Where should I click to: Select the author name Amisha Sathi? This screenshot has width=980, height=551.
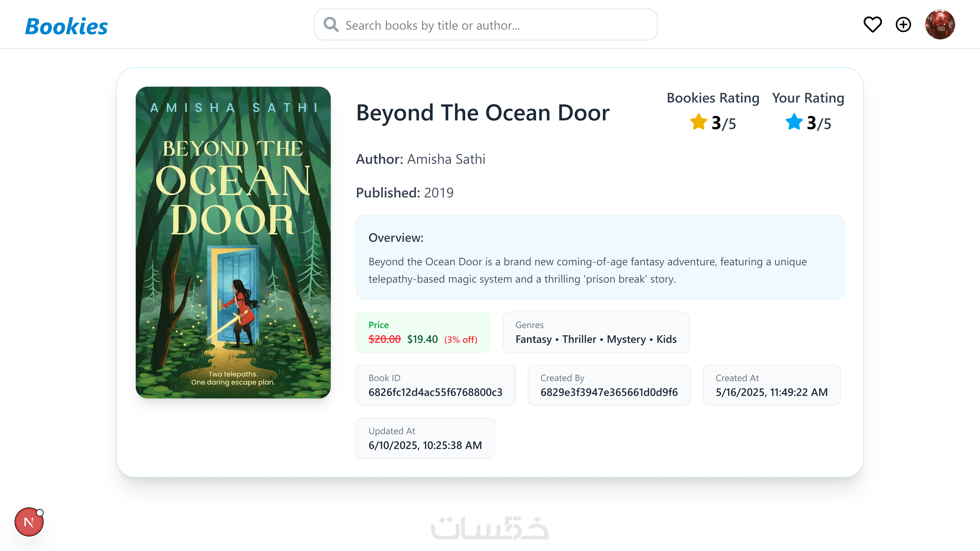pyautogui.click(x=446, y=159)
